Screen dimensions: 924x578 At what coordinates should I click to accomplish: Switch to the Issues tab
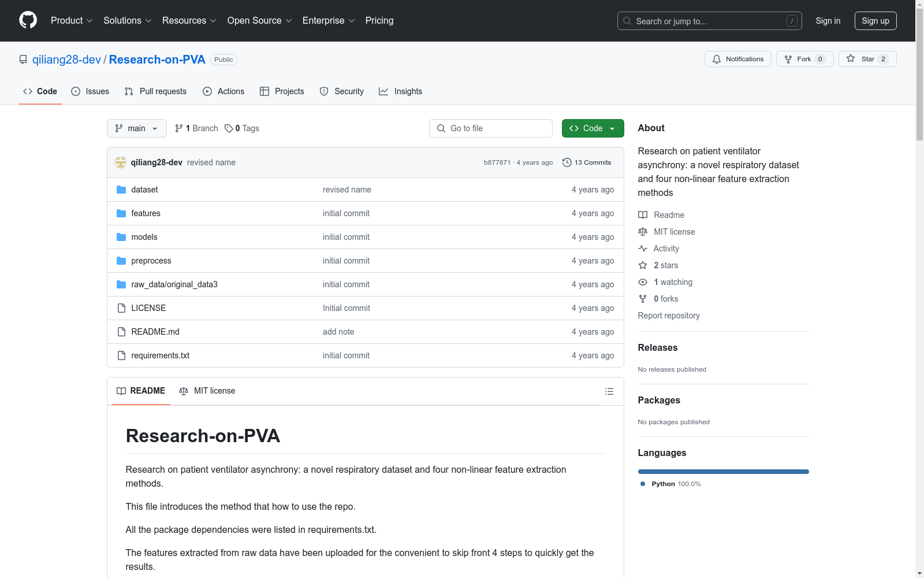tap(90, 91)
